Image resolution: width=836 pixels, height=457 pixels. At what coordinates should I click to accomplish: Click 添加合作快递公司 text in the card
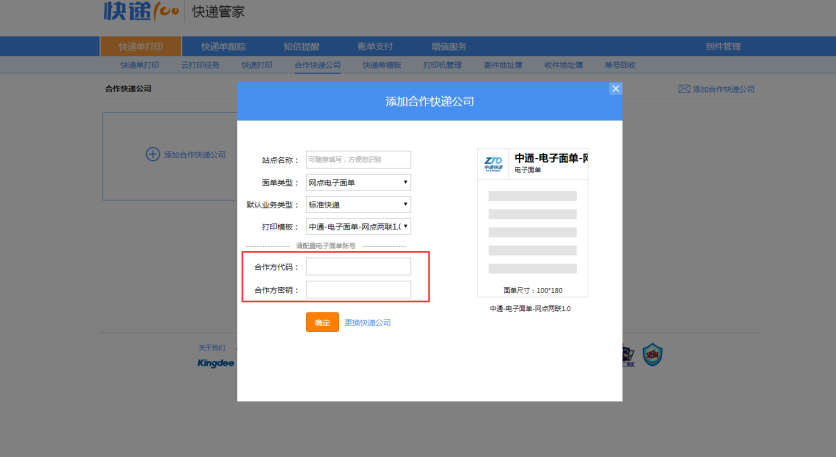point(195,155)
